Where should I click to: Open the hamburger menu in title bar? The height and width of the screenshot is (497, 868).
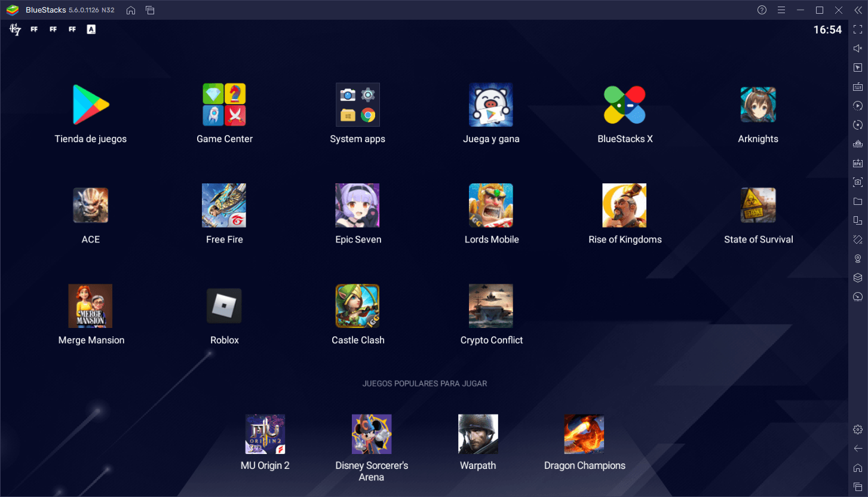coord(781,10)
